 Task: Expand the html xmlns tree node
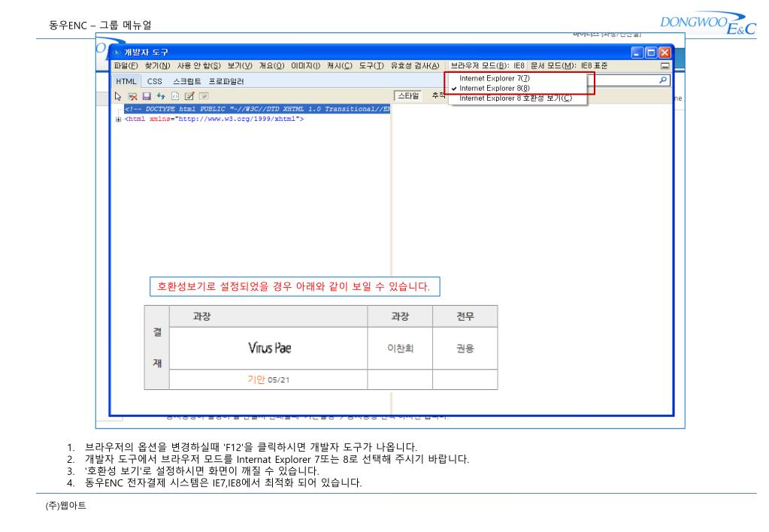pos(118,119)
